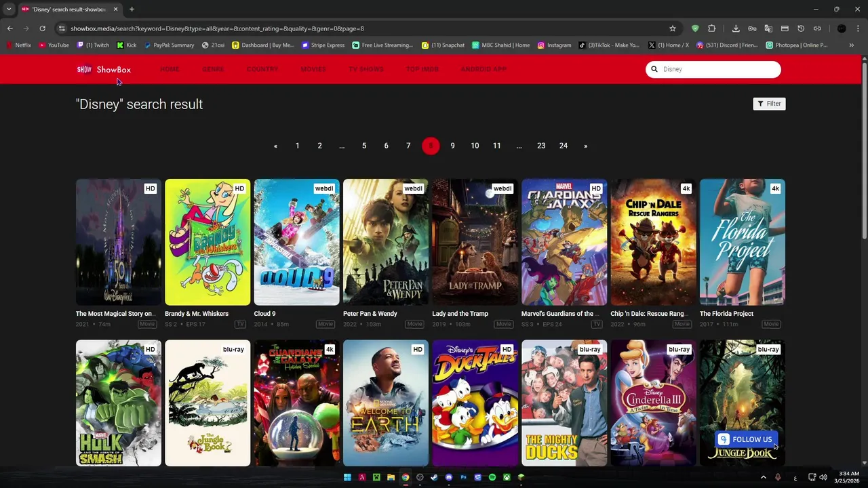Open Stripe Express bookmark
868x488 pixels.
click(323, 45)
